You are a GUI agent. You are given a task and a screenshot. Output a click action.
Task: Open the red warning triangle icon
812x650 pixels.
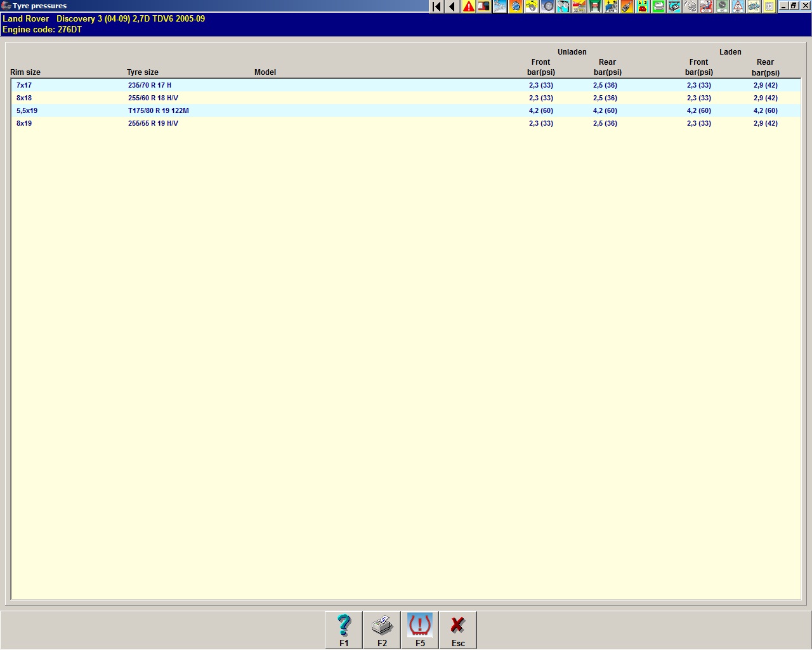click(468, 6)
